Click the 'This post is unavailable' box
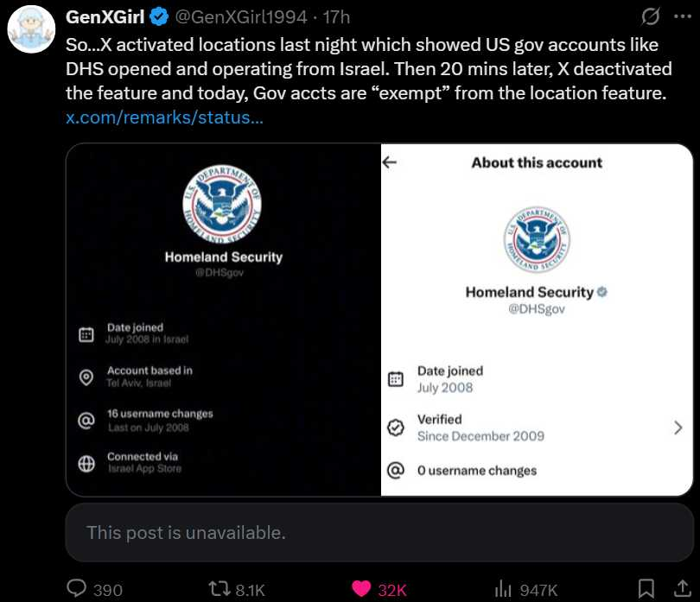Image resolution: width=700 pixels, height=602 pixels. (379, 532)
